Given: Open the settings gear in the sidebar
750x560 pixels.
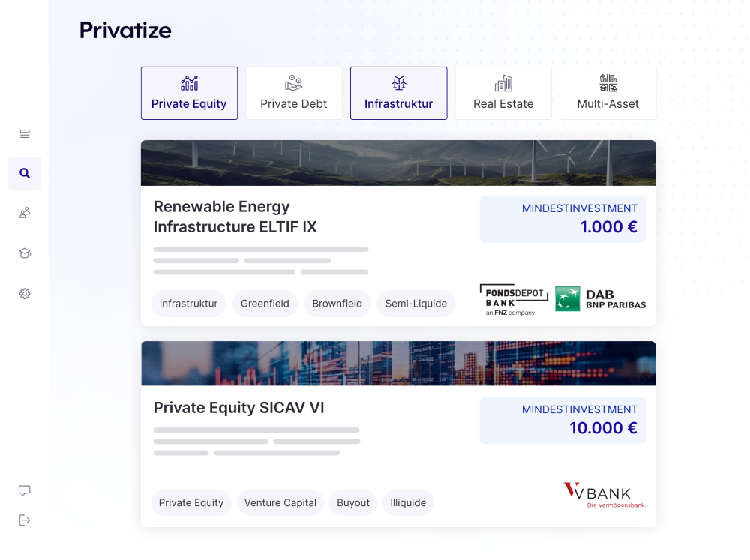Looking at the screenshot, I should point(25,294).
